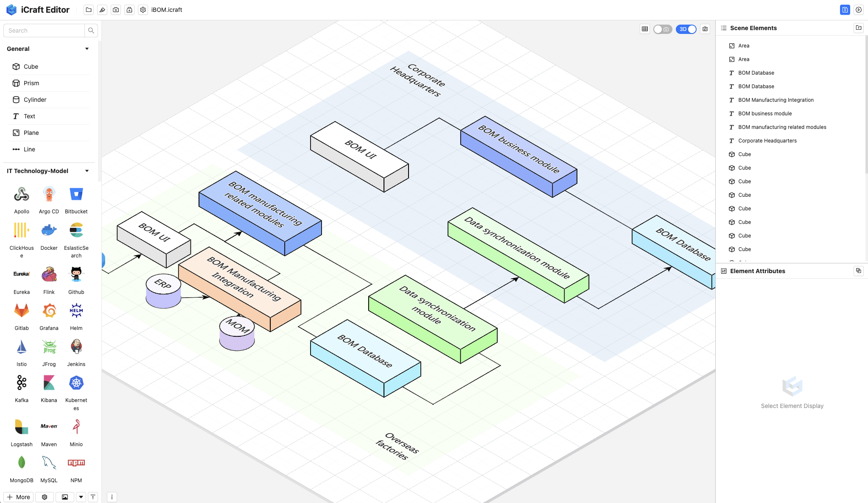This screenshot has height=503, width=868.
Task: Click the BOM business module block
Action: point(518,156)
